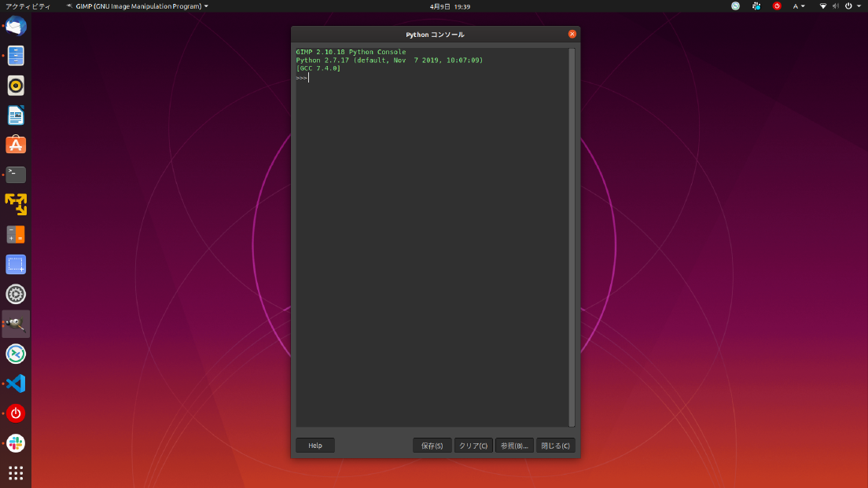The image size is (868, 488).
Task: Open Thunderbird Mail from the dock
Action: coord(16,26)
